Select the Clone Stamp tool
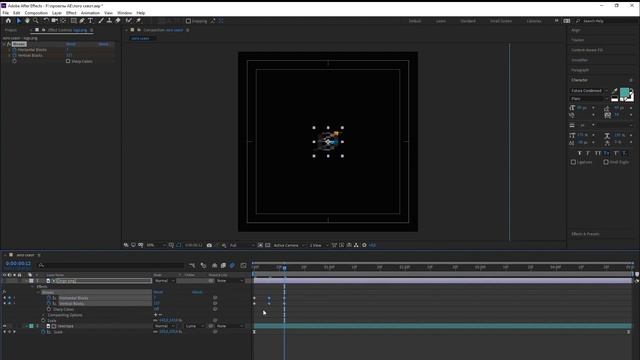The width and height of the screenshot is (640, 360). click(109, 20)
